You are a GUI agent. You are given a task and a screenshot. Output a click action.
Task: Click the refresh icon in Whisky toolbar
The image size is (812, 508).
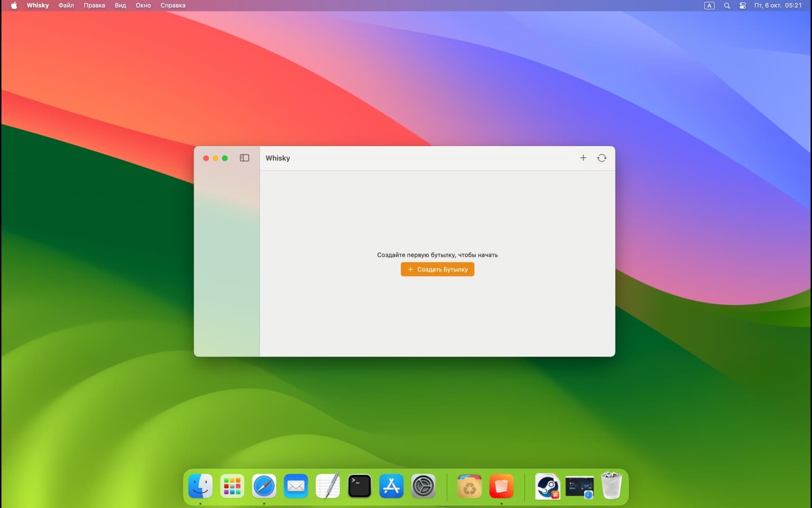602,158
